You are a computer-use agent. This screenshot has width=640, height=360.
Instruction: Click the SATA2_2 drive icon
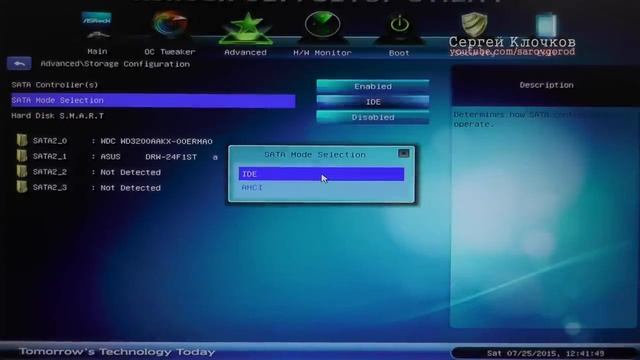pos(22,171)
